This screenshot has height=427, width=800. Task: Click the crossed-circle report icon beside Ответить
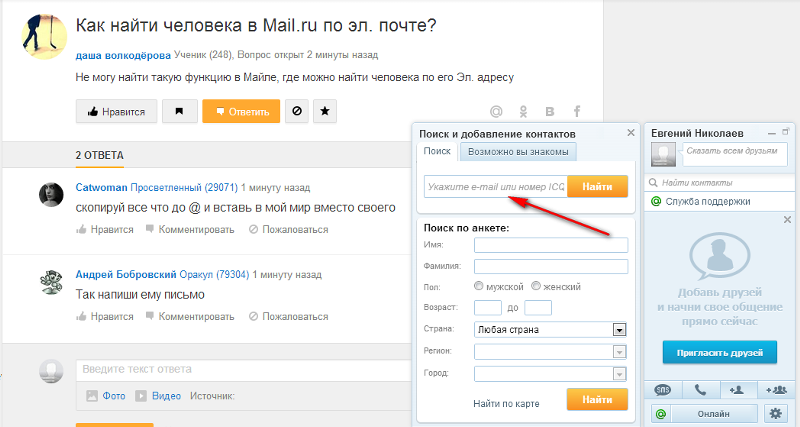(297, 111)
